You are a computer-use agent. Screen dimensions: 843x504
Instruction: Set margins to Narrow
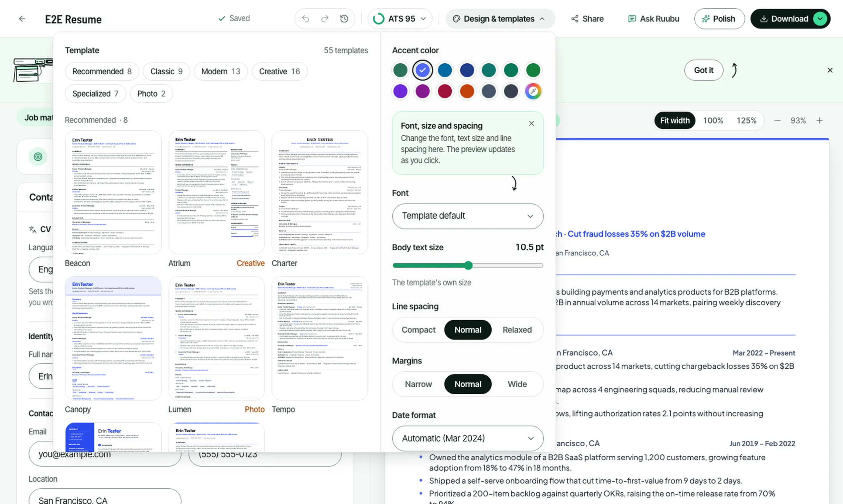coord(419,384)
